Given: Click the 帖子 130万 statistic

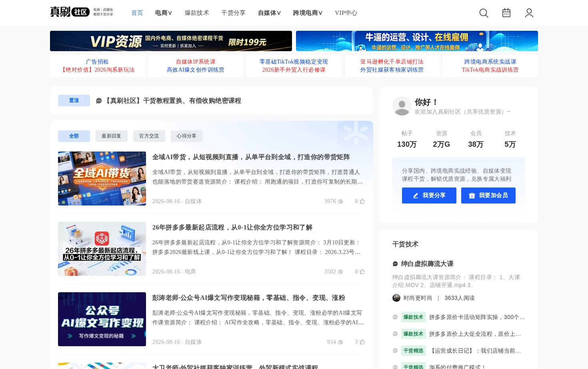Looking at the screenshot, I should coord(407,139).
